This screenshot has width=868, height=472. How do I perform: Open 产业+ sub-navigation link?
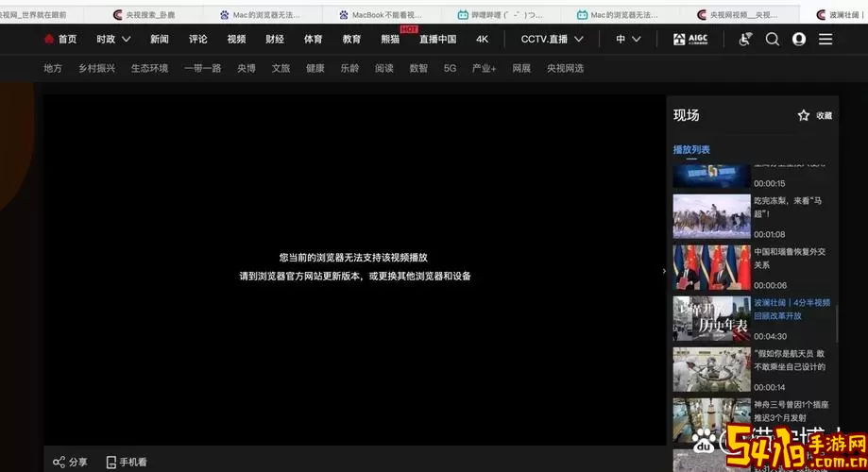coord(484,69)
